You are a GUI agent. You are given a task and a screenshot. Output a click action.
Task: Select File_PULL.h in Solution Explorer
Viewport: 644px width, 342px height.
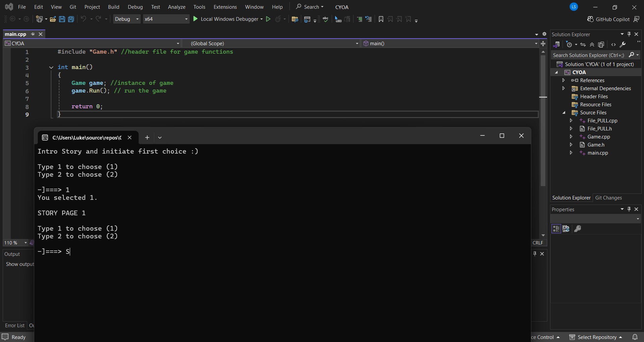tap(599, 128)
